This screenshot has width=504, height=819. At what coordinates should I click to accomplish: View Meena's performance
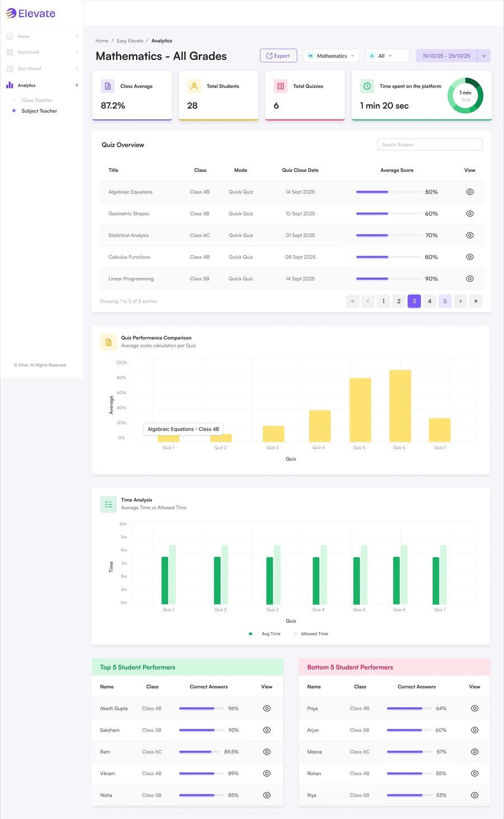coord(475,752)
